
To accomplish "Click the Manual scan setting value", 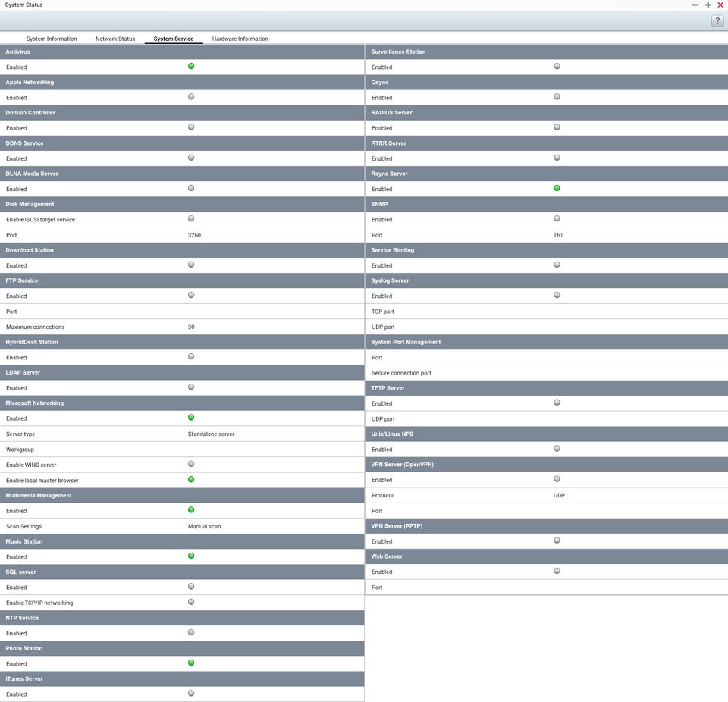I will 204,526.
